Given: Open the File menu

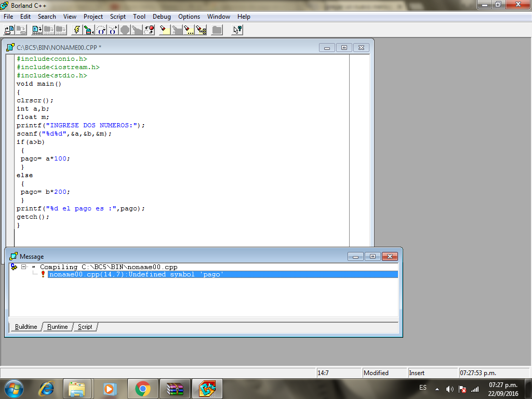Looking at the screenshot, I should [x=8, y=17].
